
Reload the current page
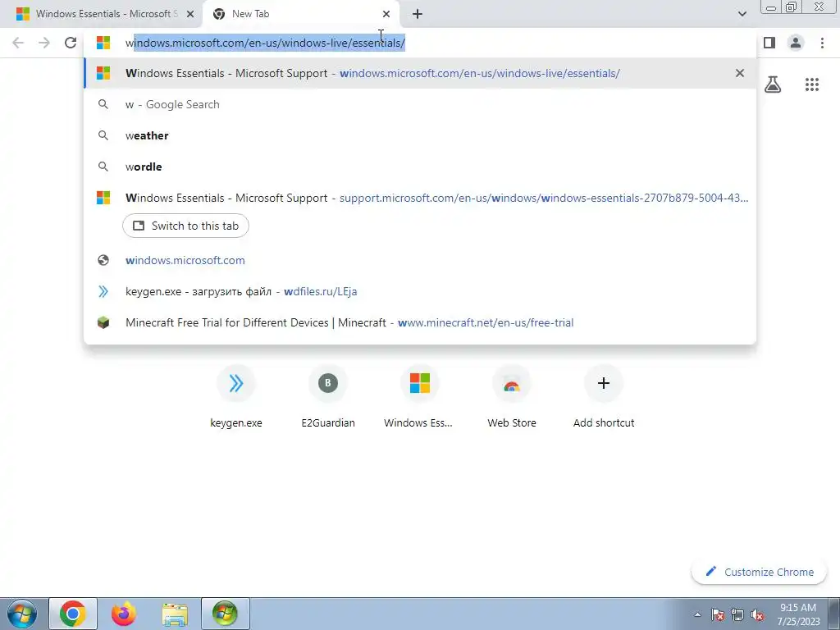(x=71, y=43)
